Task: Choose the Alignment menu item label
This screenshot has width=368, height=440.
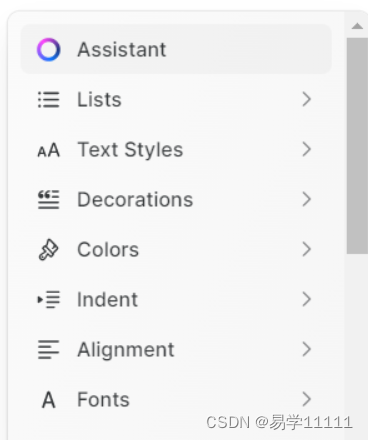Action: 126,350
